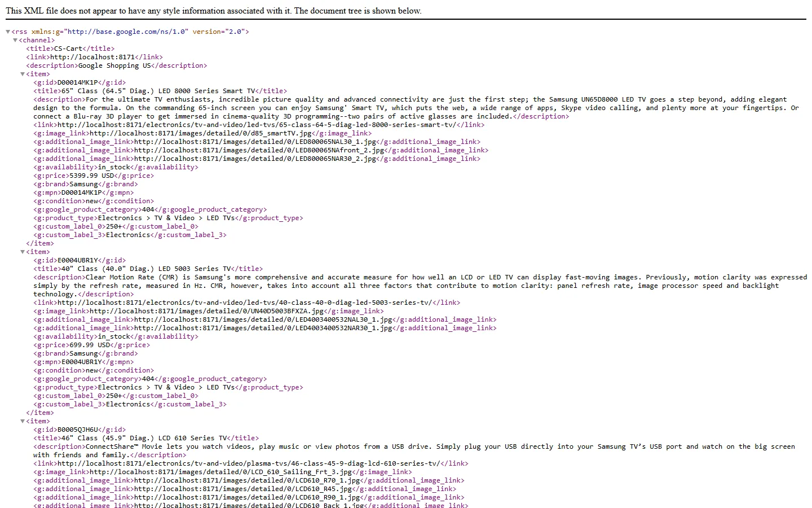Click the channel link "http://localhost:8171"
812x508 pixels.
point(92,57)
